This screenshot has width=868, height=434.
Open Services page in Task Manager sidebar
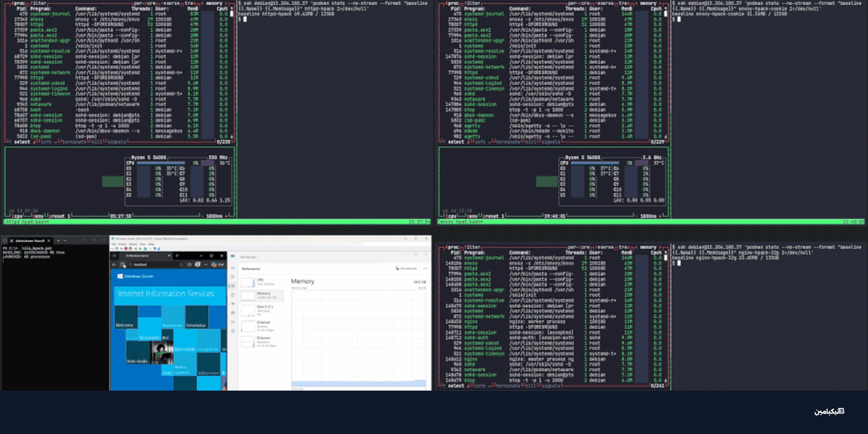pos(233,331)
